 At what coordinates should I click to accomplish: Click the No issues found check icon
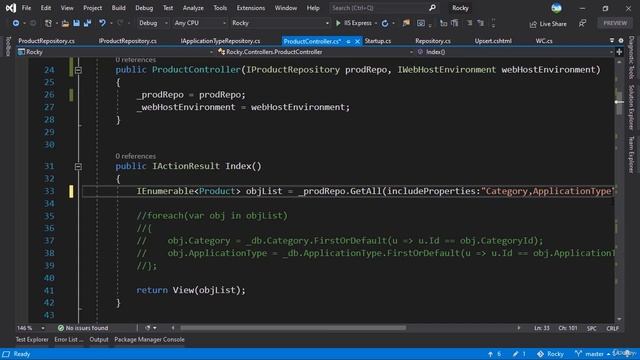pos(61,328)
